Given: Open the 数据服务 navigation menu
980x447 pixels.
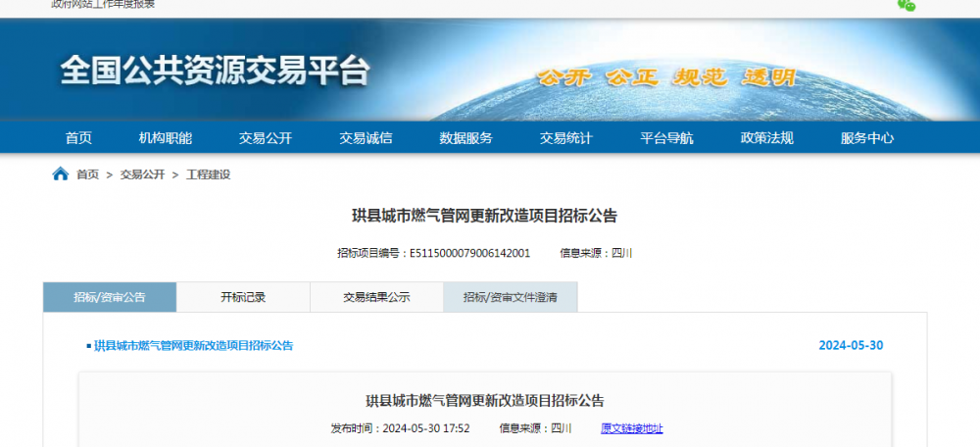Looking at the screenshot, I should (x=465, y=138).
